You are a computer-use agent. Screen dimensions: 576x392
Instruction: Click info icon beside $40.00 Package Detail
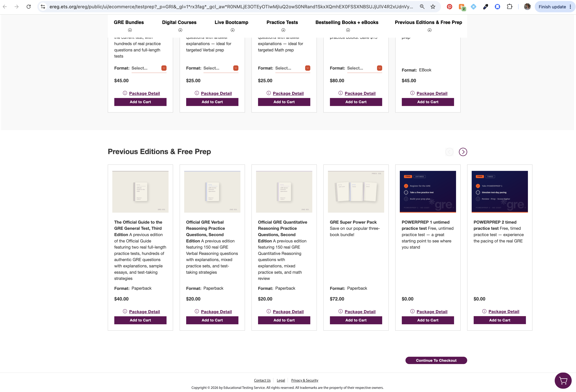pos(125,311)
